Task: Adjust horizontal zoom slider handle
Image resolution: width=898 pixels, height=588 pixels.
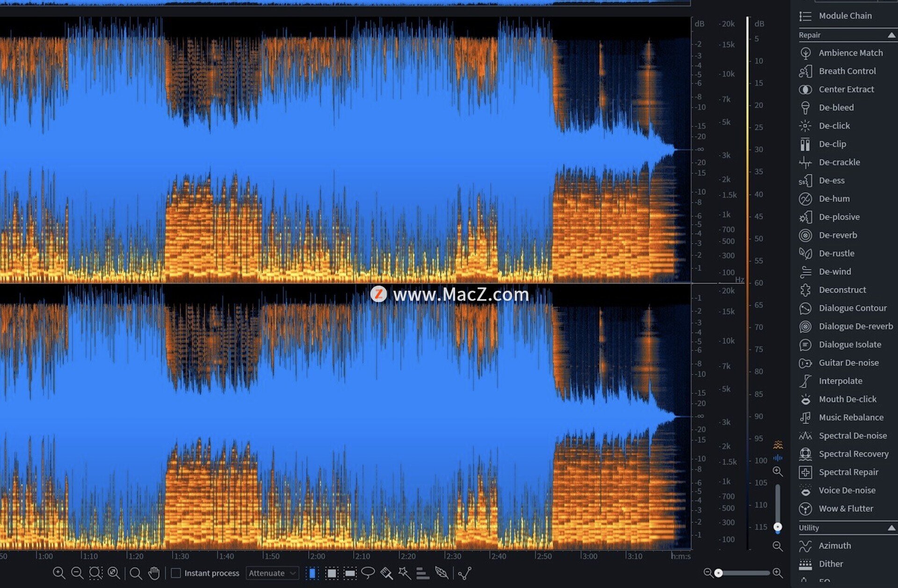Action: click(x=719, y=573)
